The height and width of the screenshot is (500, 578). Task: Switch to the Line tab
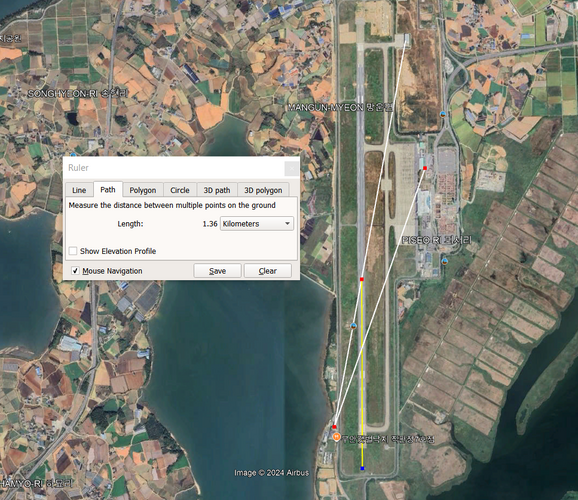[x=79, y=190]
